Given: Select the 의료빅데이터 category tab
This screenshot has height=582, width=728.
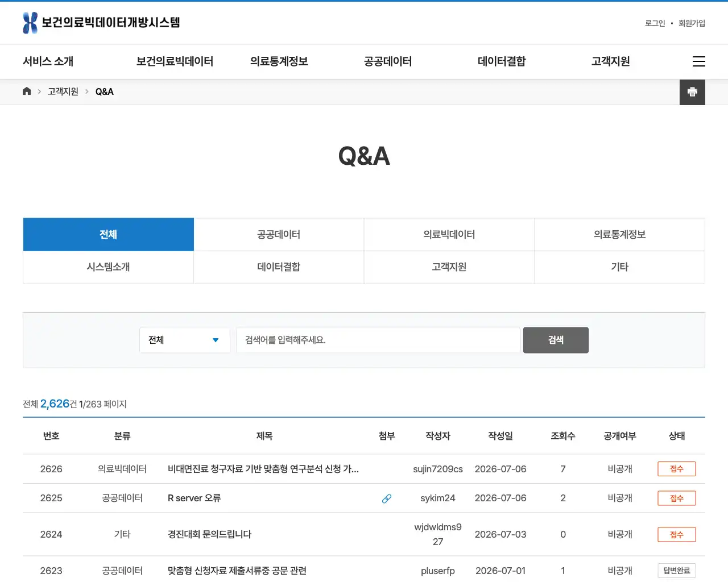Looking at the screenshot, I should pos(449,234).
